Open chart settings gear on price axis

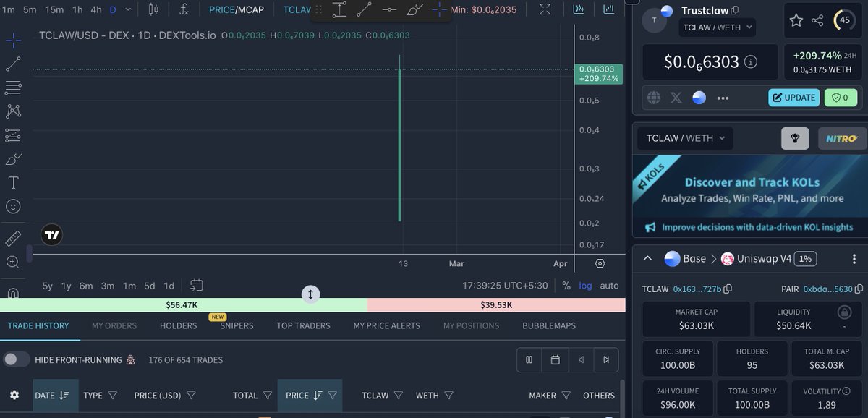(x=600, y=263)
